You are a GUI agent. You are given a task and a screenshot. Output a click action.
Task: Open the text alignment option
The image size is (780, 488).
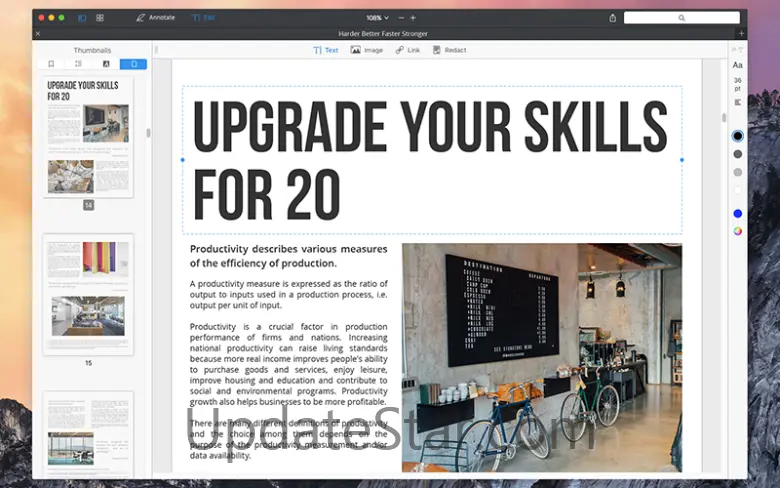[737, 102]
